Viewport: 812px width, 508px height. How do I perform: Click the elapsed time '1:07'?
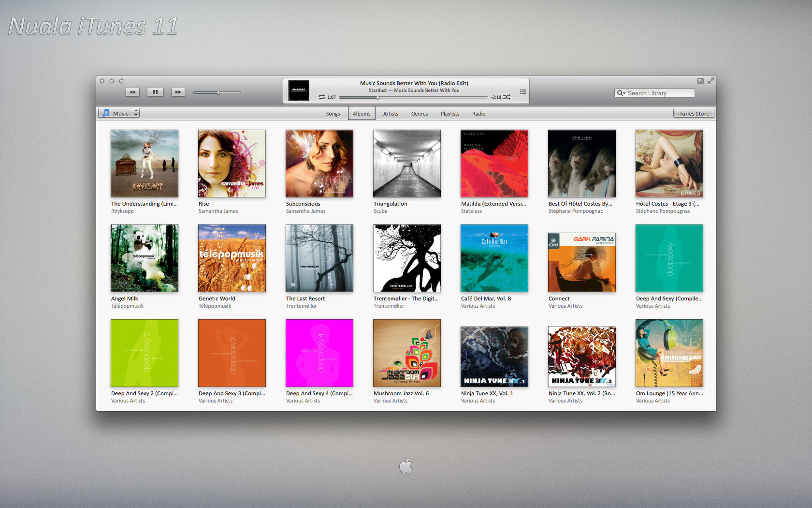point(331,97)
